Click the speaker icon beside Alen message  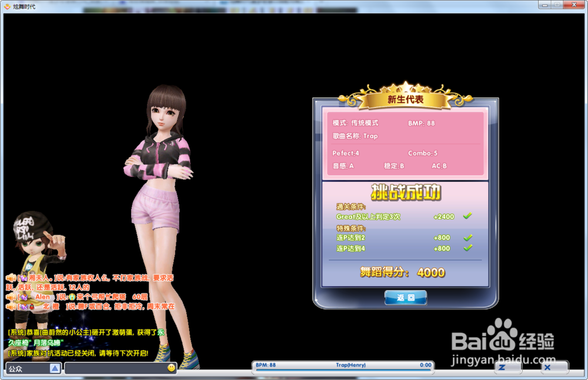tap(11, 297)
